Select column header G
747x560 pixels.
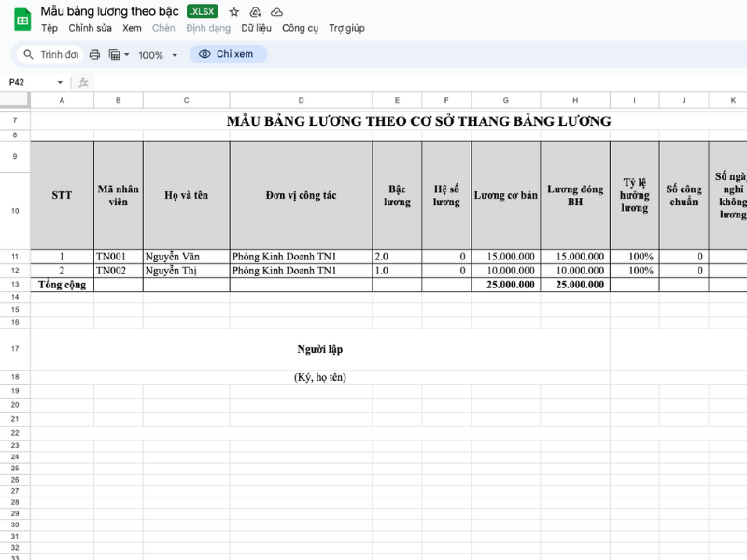click(505, 100)
